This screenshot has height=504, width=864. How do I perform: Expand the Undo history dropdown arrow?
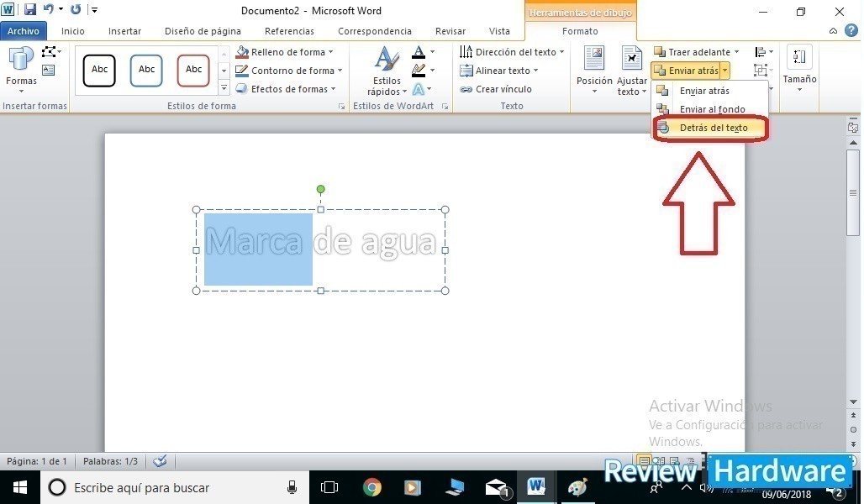coord(61,9)
